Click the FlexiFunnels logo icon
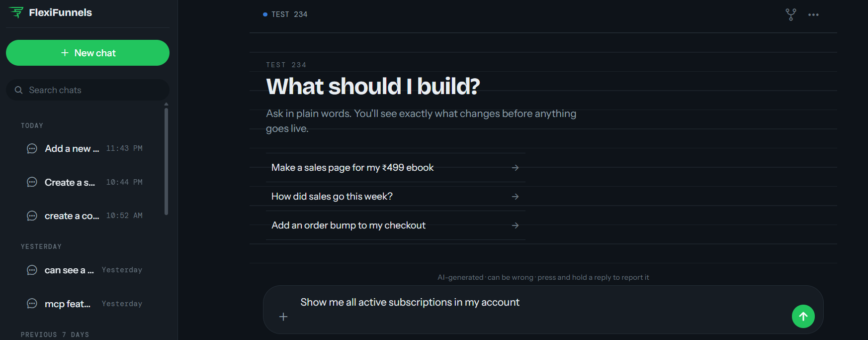Viewport: 868px width, 340px height. tap(16, 12)
